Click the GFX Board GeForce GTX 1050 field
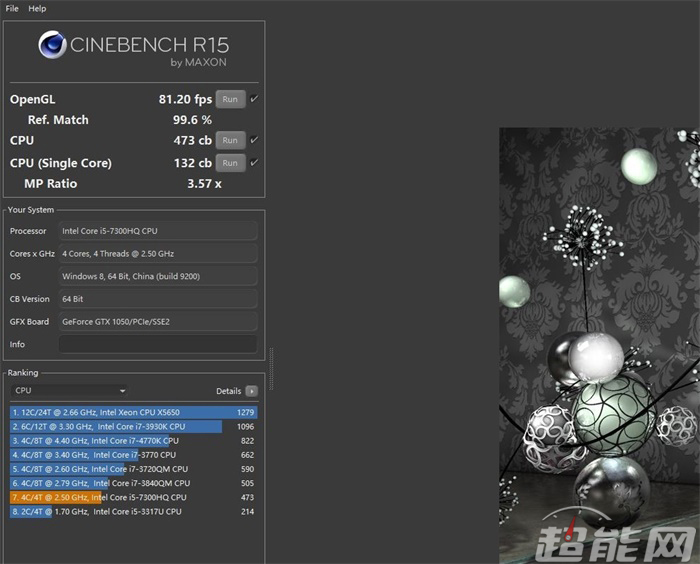The image size is (700, 564). pos(158,322)
